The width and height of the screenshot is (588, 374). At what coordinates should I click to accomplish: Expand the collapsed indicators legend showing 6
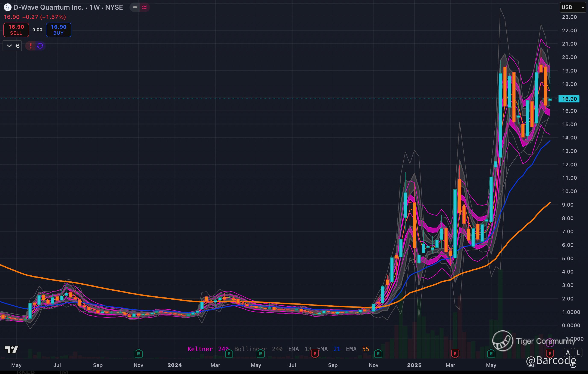[x=12, y=46]
